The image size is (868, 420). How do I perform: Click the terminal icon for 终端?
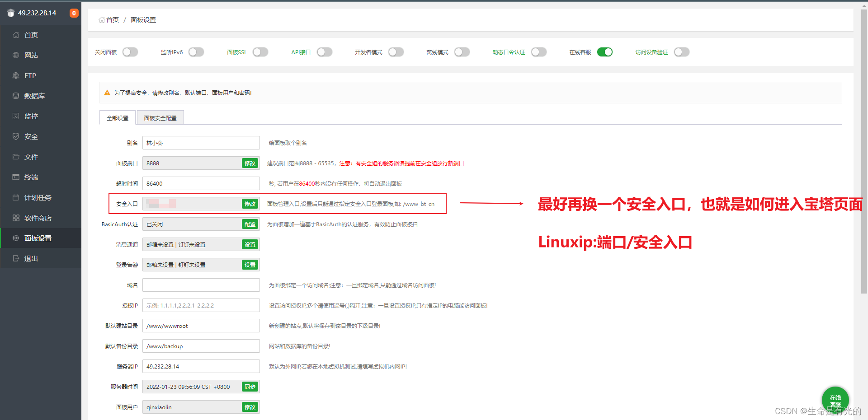(16, 177)
